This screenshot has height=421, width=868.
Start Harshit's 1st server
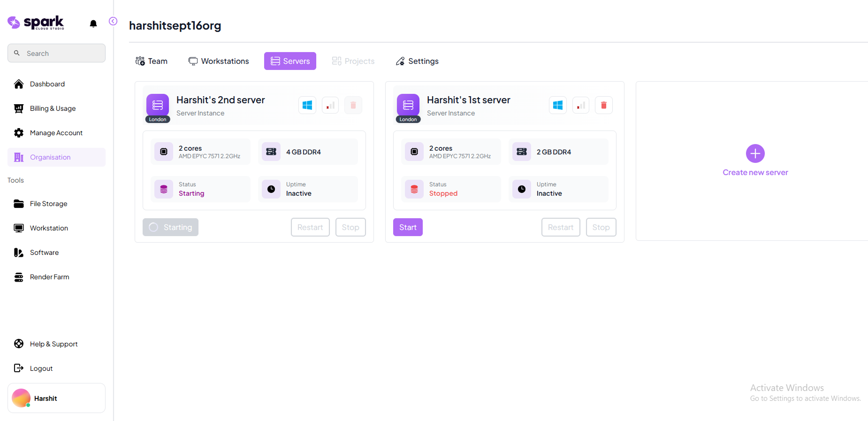tap(408, 227)
